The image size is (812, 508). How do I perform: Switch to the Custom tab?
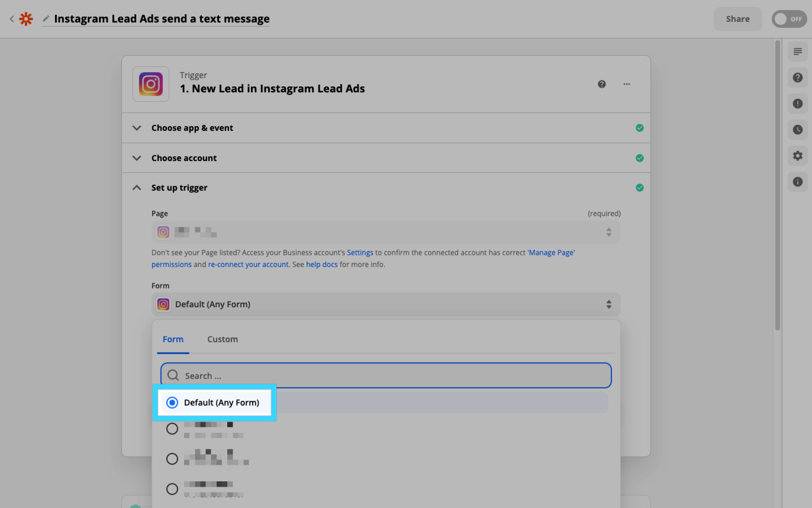(x=223, y=339)
